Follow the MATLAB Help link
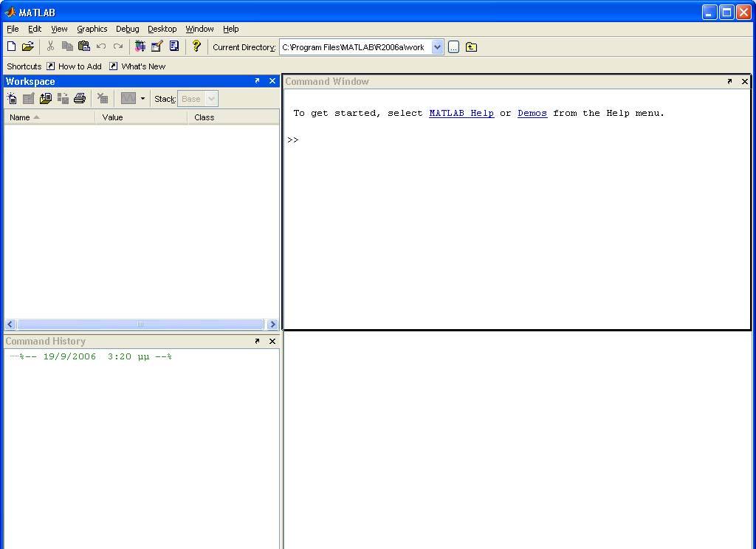756x549 pixels. (x=461, y=114)
